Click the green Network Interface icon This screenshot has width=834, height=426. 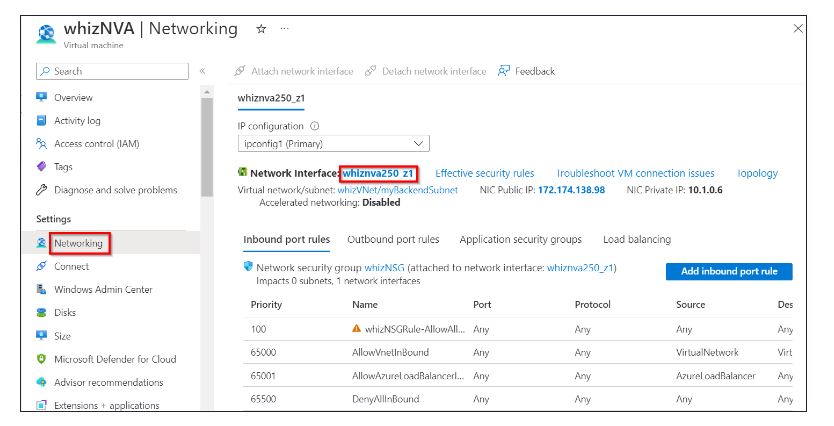[x=243, y=172]
